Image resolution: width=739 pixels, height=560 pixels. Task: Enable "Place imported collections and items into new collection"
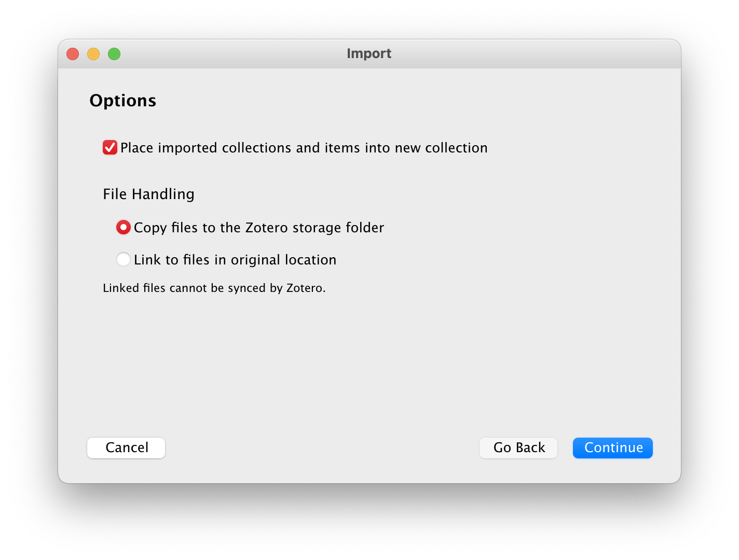109,148
